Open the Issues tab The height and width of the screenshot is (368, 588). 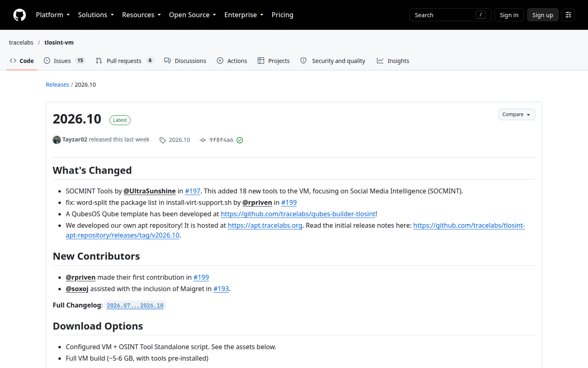64,61
